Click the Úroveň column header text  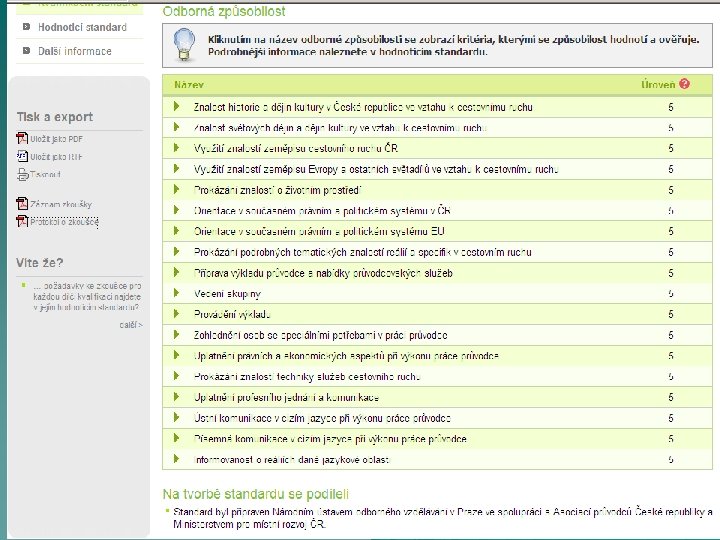pyautogui.click(x=658, y=84)
